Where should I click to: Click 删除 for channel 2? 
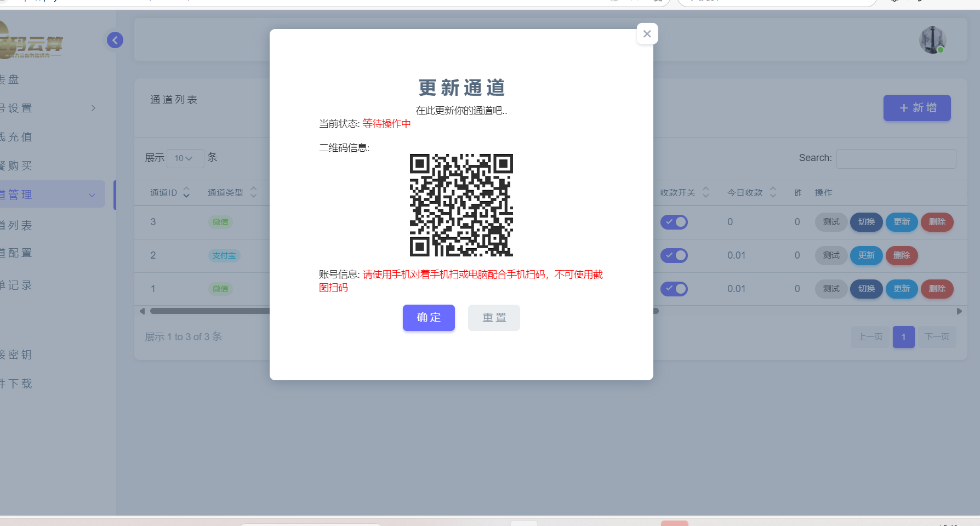(902, 255)
